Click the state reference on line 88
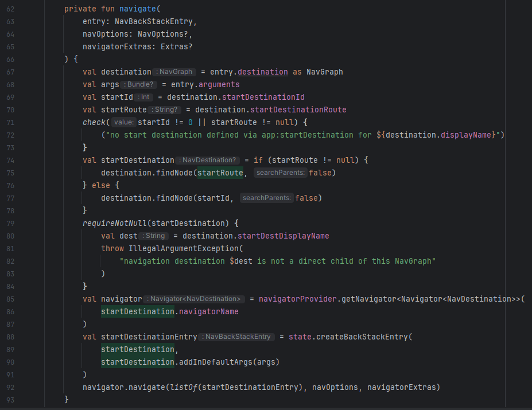 click(x=300, y=337)
